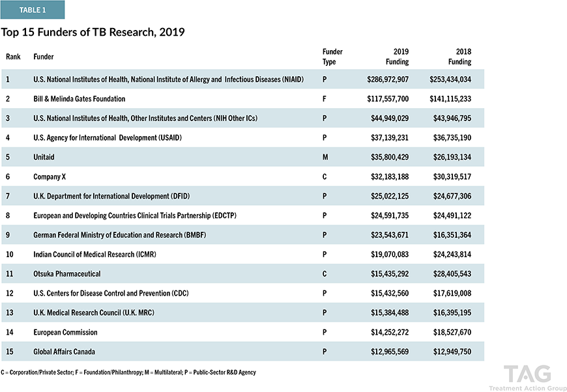The height and width of the screenshot is (392, 567).
Task: Select the Company X funder name
Action: point(50,176)
